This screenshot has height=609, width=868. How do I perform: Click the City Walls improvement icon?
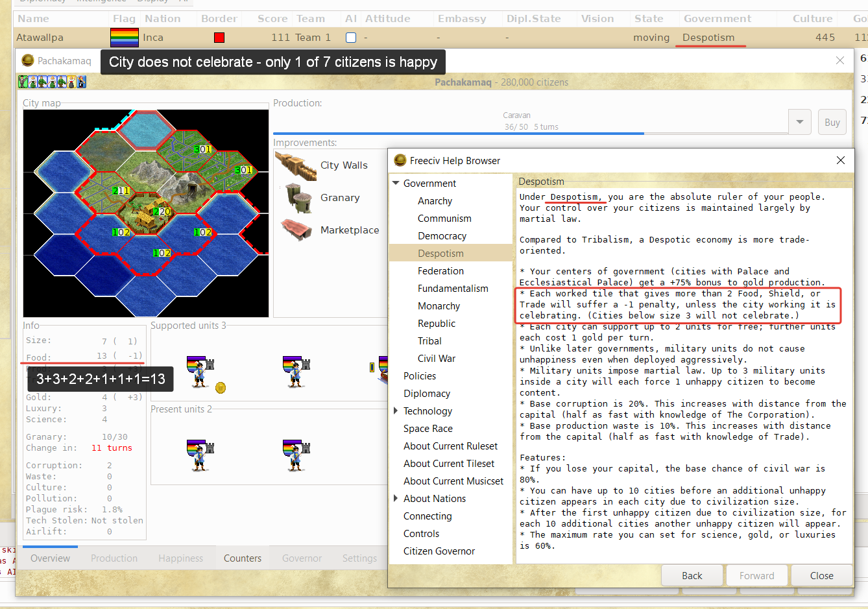(295, 166)
